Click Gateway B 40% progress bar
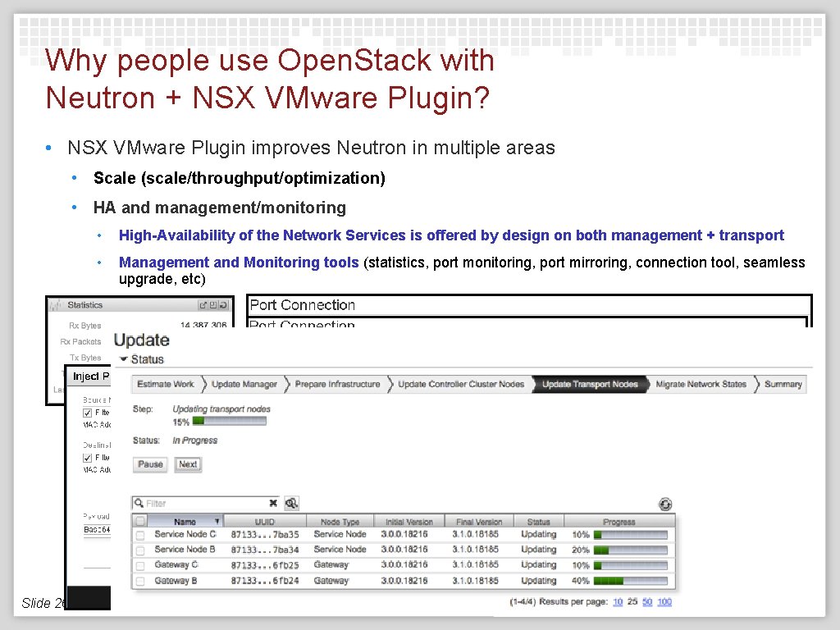 [x=631, y=582]
